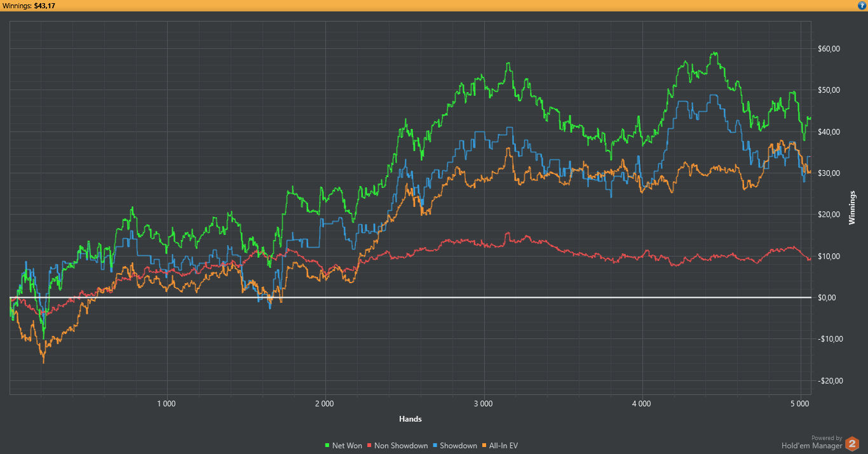Image resolution: width=868 pixels, height=454 pixels.
Task: Click the orange All-In EV color swatch
Action: coord(485,446)
